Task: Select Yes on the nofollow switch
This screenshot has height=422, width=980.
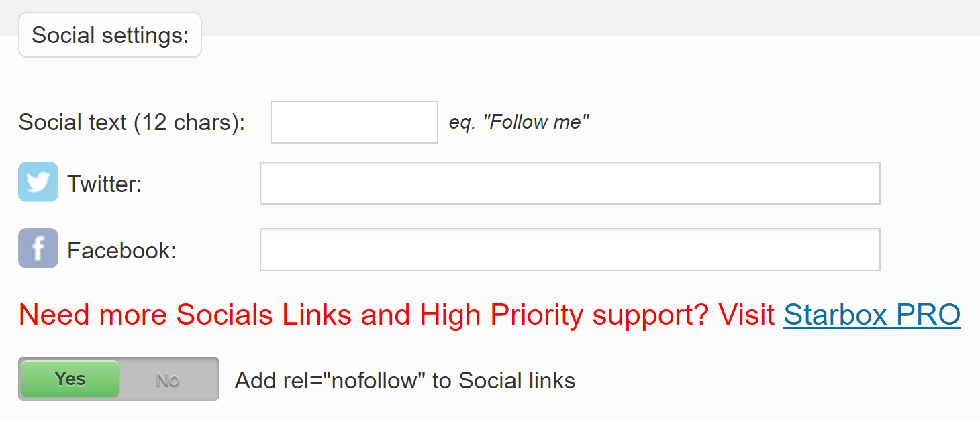Action: [70, 379]
